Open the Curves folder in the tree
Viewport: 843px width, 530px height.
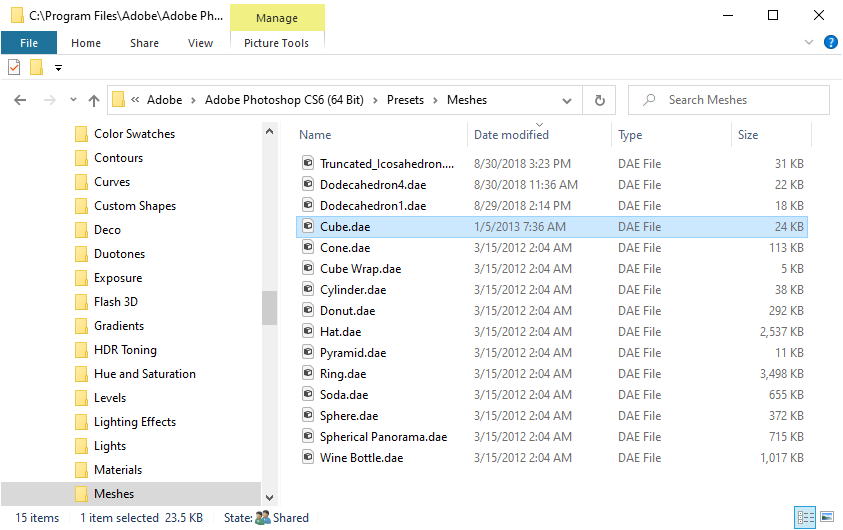point(112,182)
